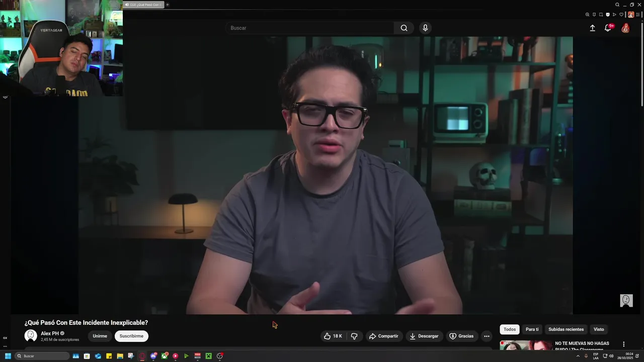Open the Windows Start menu
This screenshot has width=644, height=362.
coord(8,356)
